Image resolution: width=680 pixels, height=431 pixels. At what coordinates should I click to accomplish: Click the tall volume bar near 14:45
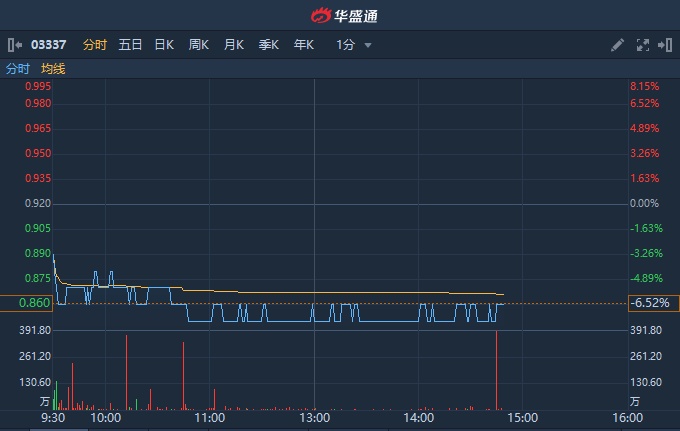[x=497, y=370]
